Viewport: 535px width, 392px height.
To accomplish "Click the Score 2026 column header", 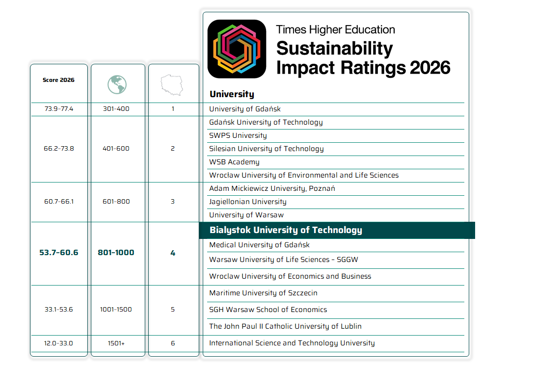I will (58, 80).
